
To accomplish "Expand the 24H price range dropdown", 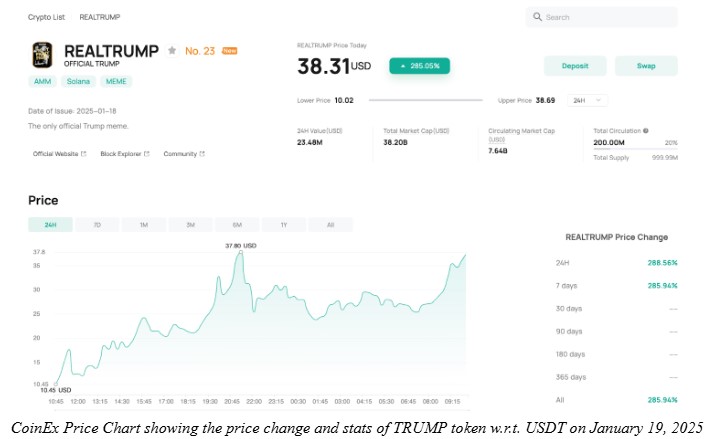I will pyautogui.click(x=588, y=100).
